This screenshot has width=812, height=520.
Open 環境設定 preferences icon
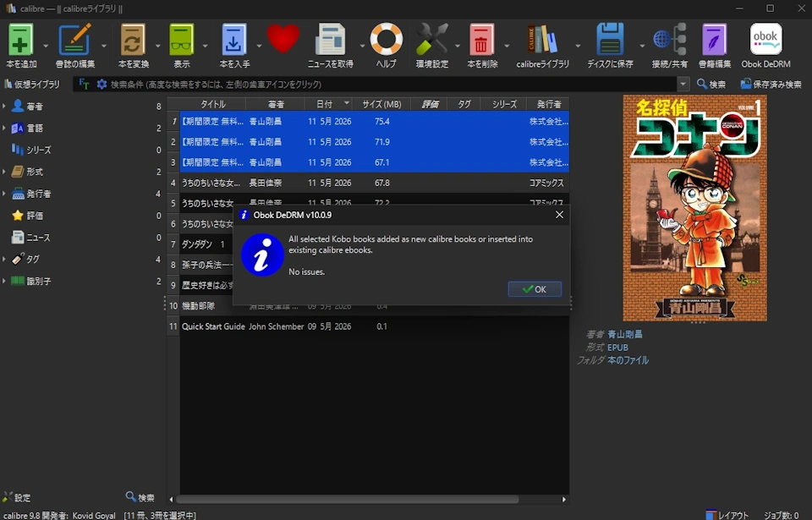(431, 40)
